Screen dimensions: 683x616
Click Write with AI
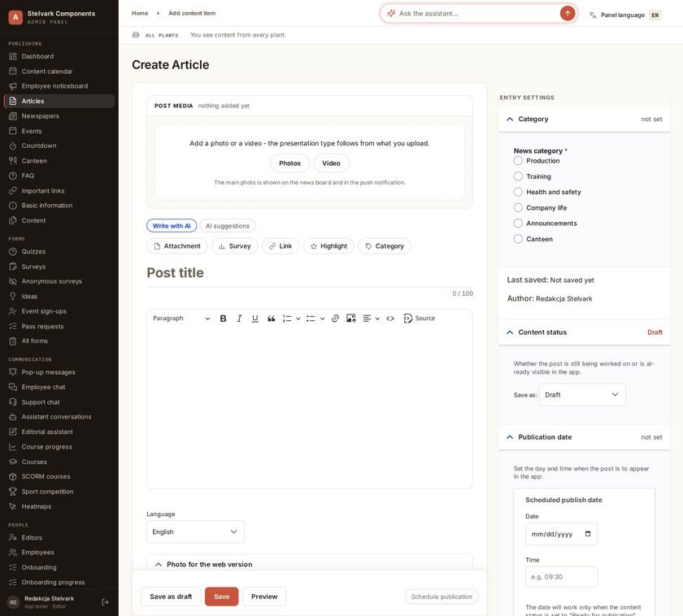tap(172, 226)
